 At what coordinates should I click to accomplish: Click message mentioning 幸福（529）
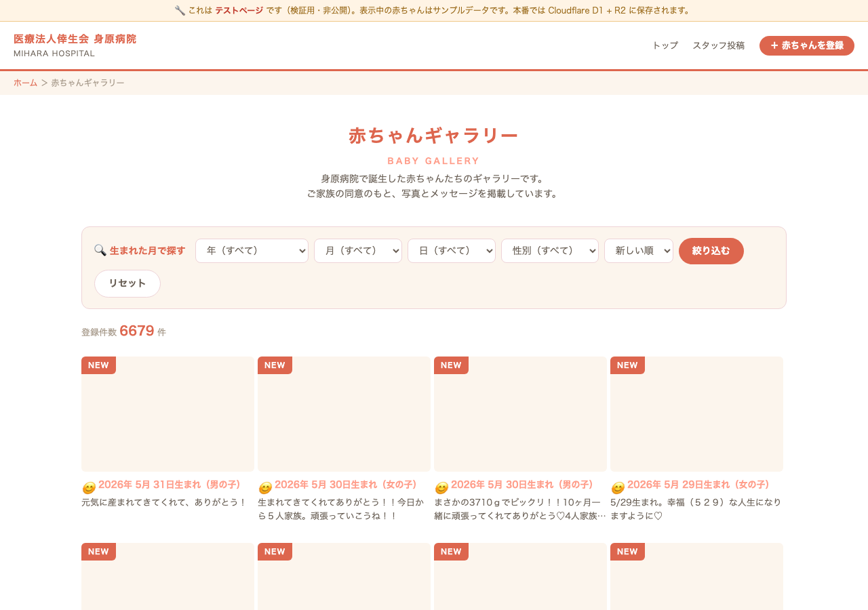[x=696, y=509]
